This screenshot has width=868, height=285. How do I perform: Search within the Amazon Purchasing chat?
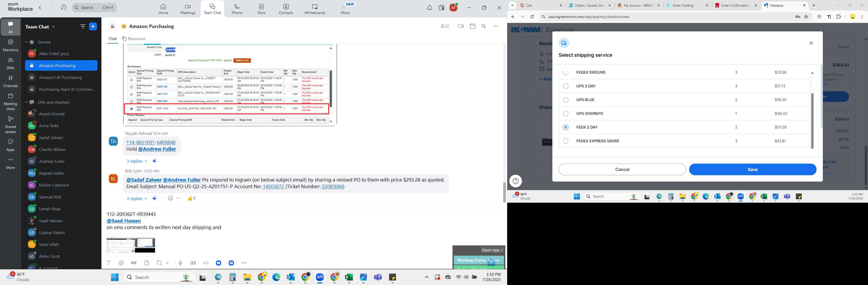[x=484, y=26]
